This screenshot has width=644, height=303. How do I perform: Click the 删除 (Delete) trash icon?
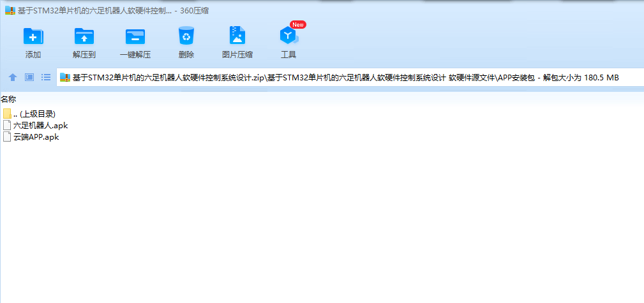pyautogui.click(x=186, y=36)
